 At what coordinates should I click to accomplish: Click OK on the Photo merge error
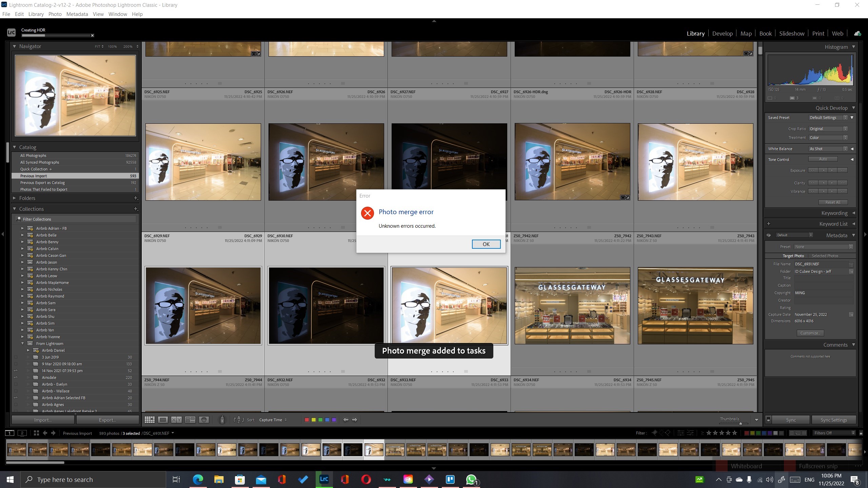486,244
